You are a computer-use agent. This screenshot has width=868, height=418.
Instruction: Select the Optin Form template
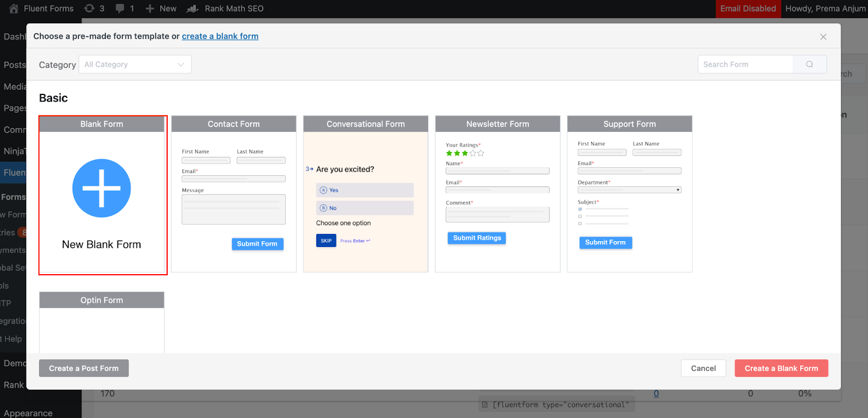point(101,322)
